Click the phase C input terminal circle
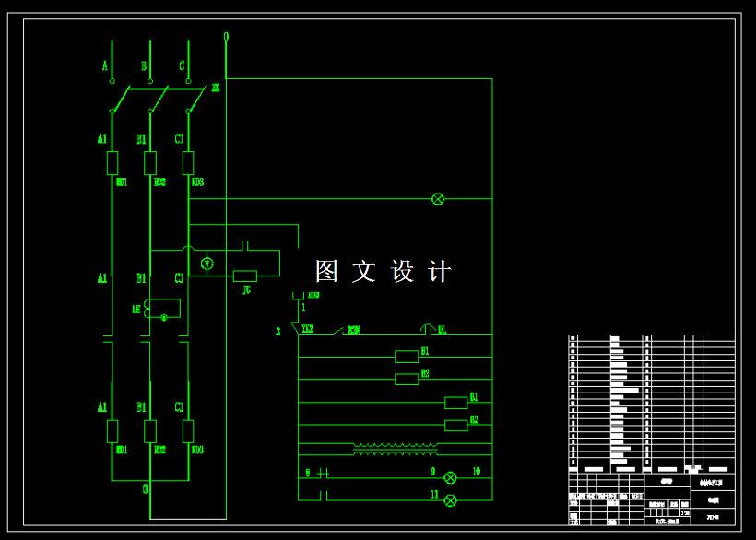Screen dimensions: 756x540 pyautogui.click(x=188, y=81)
